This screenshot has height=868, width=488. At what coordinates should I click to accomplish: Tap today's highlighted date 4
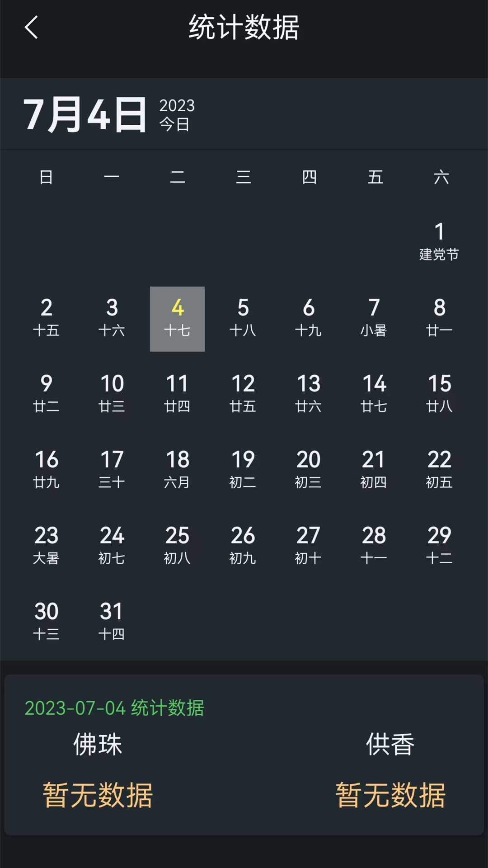click(x=177, y=319)
